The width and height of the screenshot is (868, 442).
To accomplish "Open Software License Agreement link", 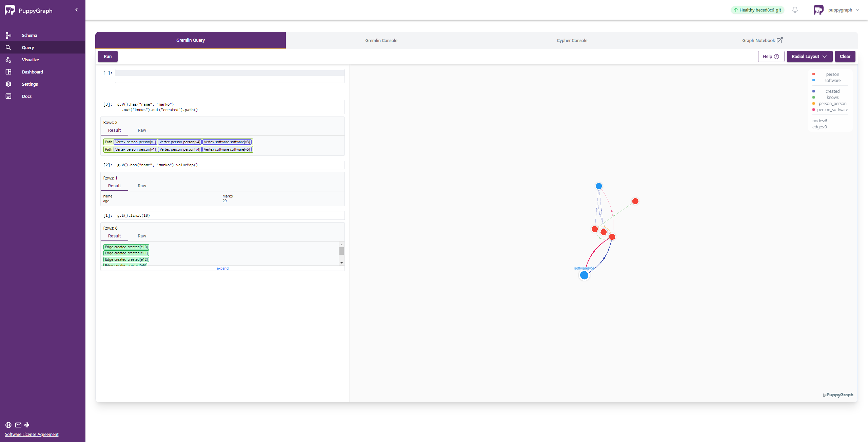I will [x=32, y=434].
